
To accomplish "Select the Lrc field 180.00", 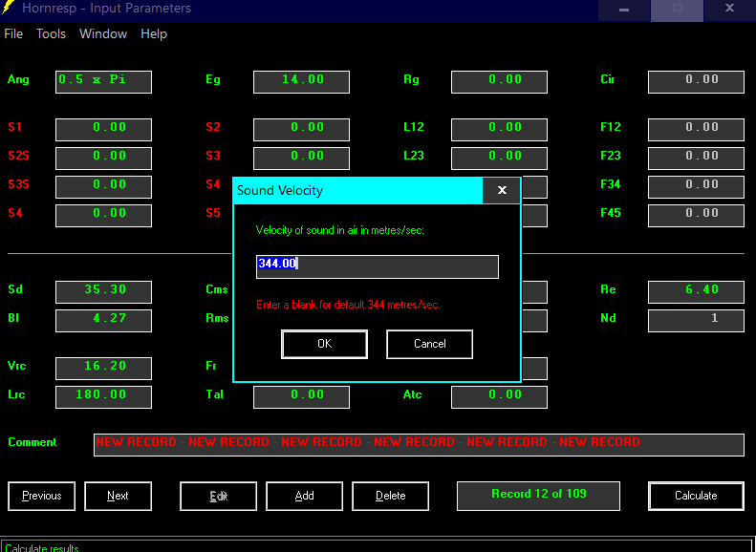I will (103, 397).
